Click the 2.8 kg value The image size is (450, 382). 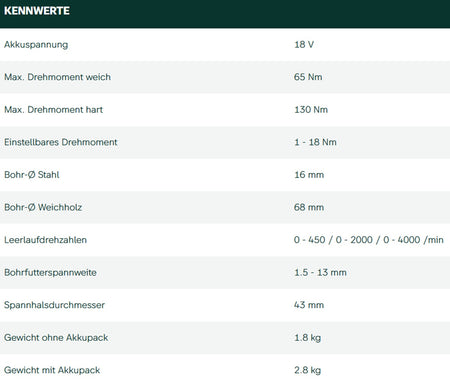[307, 370]
